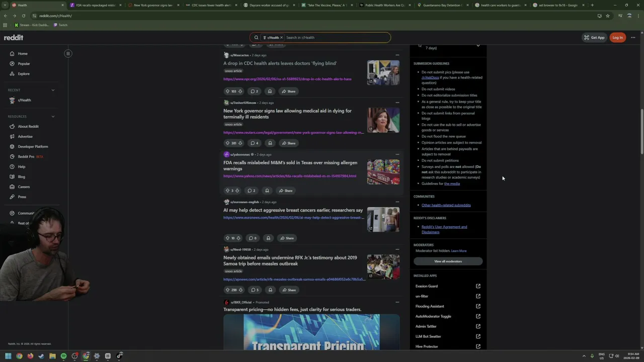Open the header overflow menu dots
644x362 pixels.
(x=633, y=37)
